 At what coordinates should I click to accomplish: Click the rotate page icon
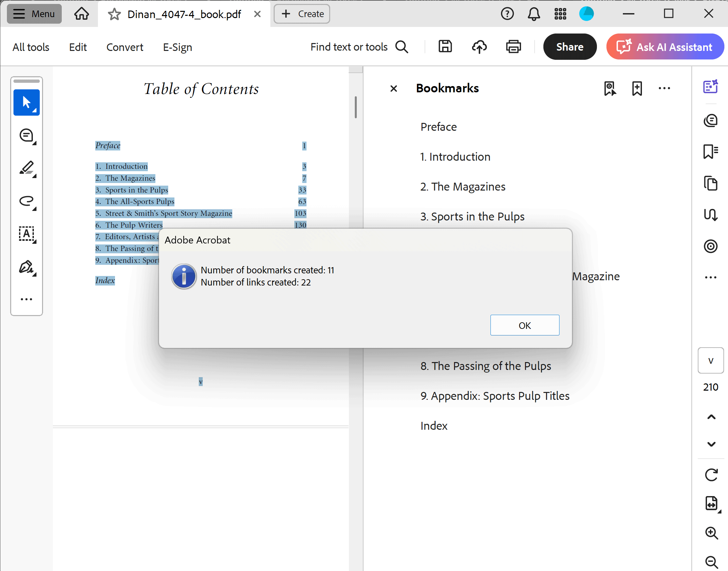(x=711, y=475)
